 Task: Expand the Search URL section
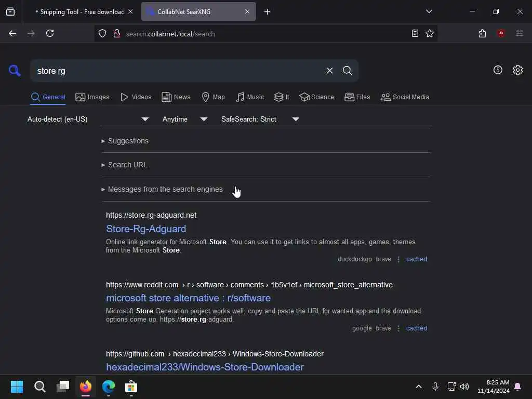coord(125,165)
